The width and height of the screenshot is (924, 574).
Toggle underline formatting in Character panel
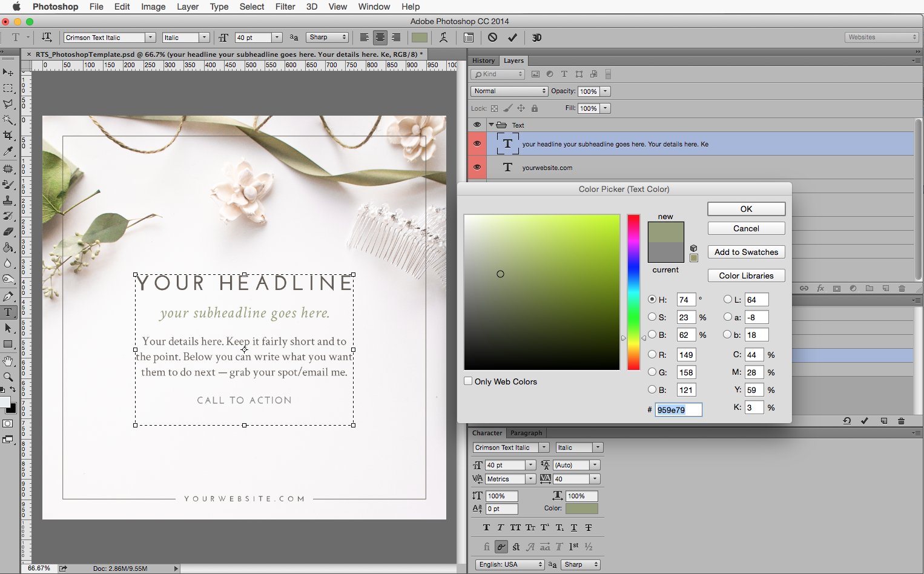[x=573, y=527]
